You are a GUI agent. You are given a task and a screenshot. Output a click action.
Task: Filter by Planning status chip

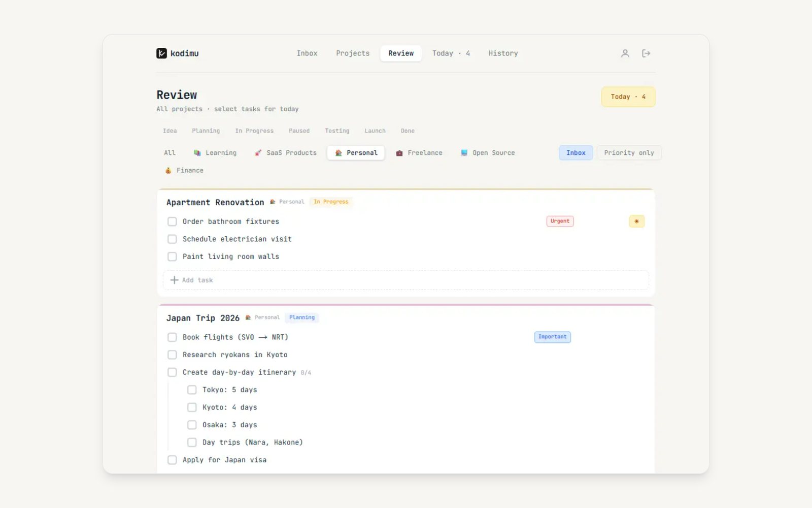point(206,131)
